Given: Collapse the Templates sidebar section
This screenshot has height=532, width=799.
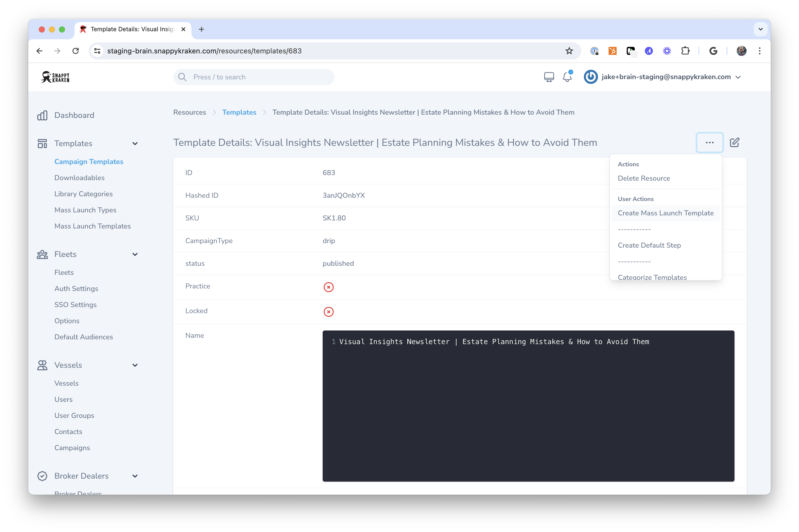Looking at the screenshot, I should pos(135,144).
